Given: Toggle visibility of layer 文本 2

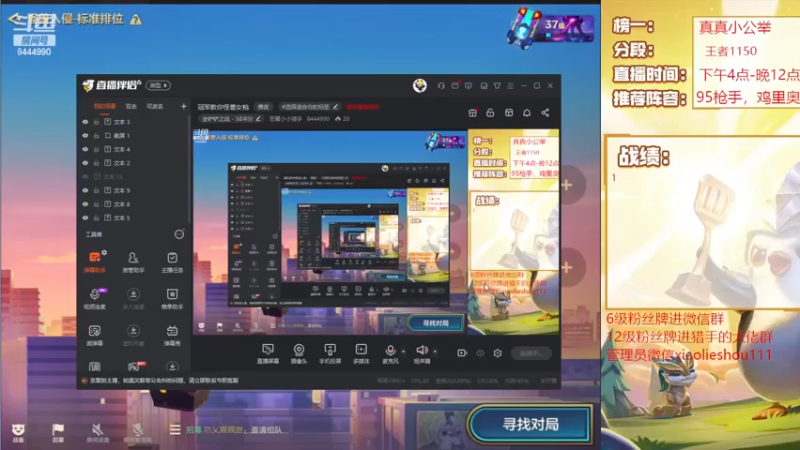Looking at the screenshot, I should tap(85, 163).
